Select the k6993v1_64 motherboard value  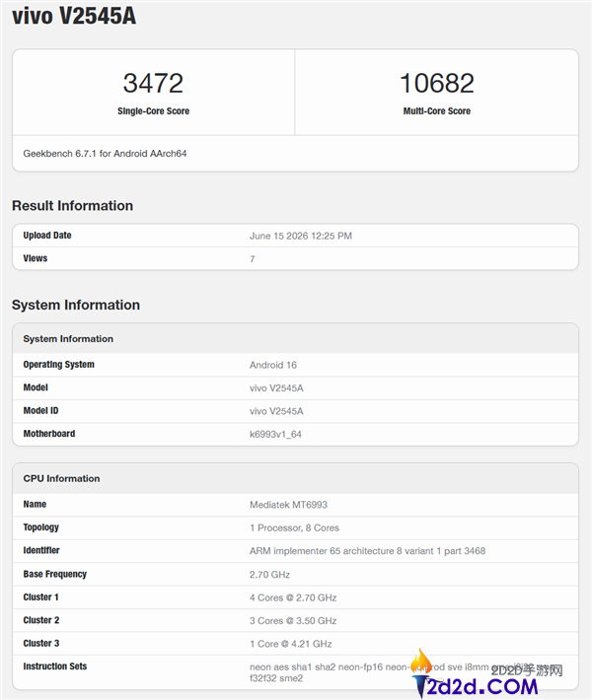click(x=275, y=434)
